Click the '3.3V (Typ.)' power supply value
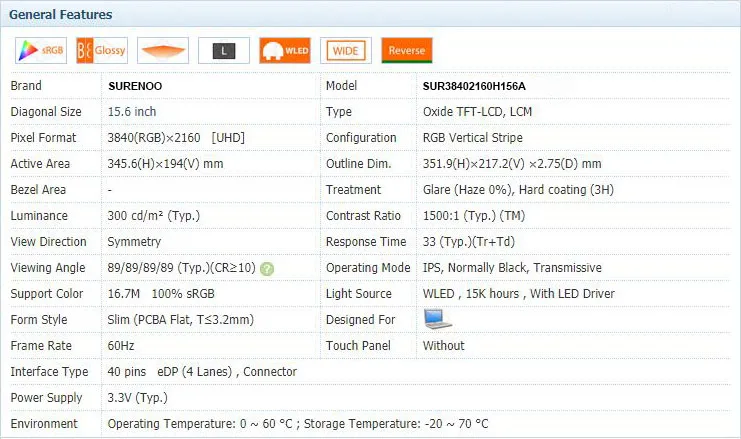The image size is (741, 439). pos(138,397)
